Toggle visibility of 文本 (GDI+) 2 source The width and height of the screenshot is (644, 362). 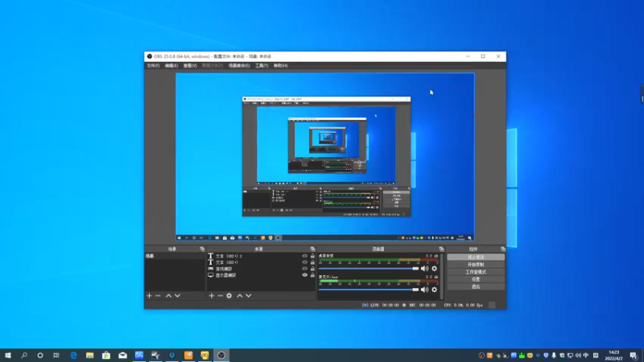(305, 256)
